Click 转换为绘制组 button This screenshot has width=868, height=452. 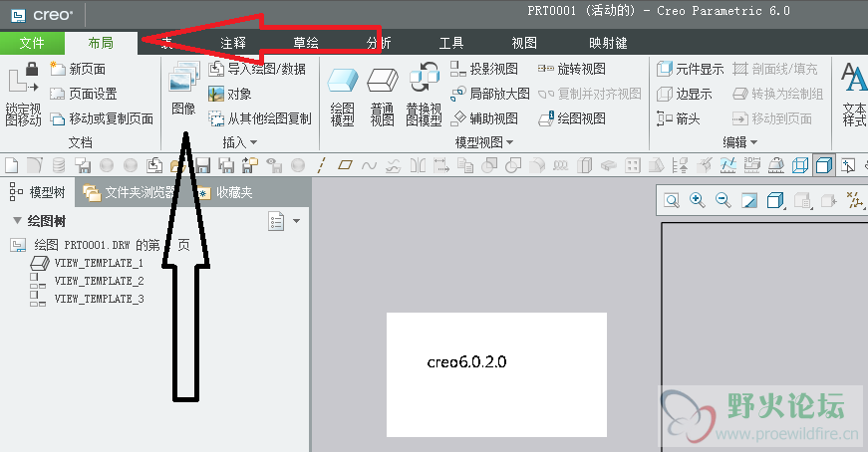[777, 94]
